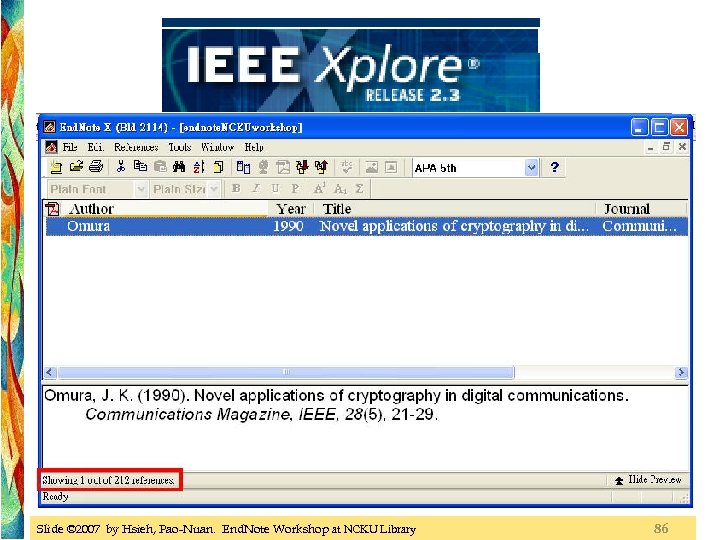The width and height of the screenshot is (720, 540).
Task: Toggle Superscript formatting button
Action: [320, 189]
